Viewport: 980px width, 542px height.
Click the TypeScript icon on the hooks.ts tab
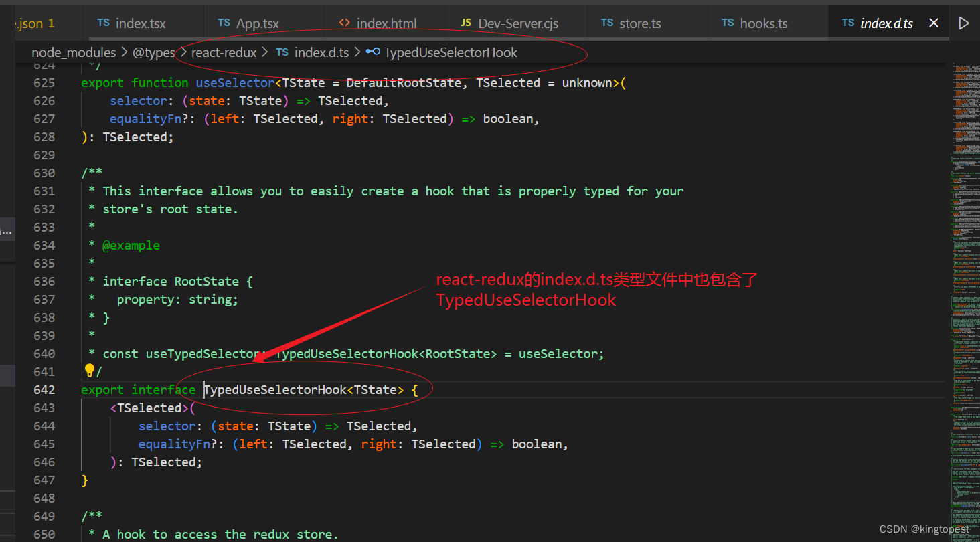tap(728, 23)
